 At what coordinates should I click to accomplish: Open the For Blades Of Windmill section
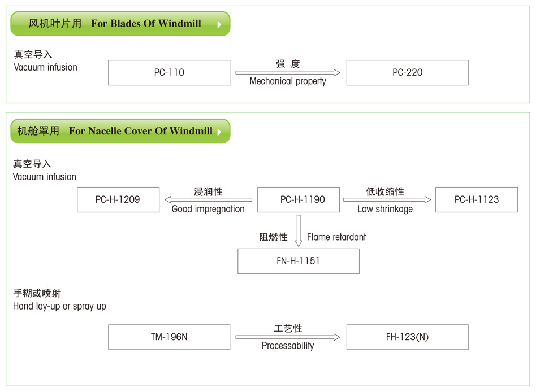click(x=120, y=24)
